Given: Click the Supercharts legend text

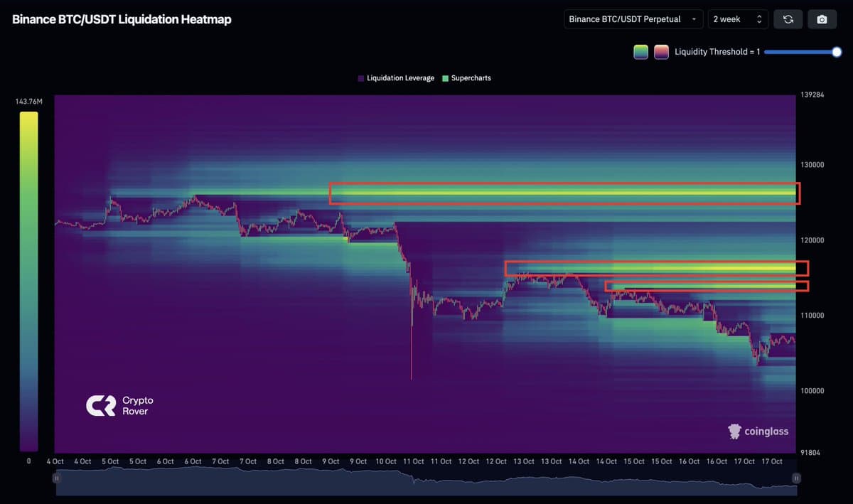Looking at the screenshot, I should click(471, 78).
